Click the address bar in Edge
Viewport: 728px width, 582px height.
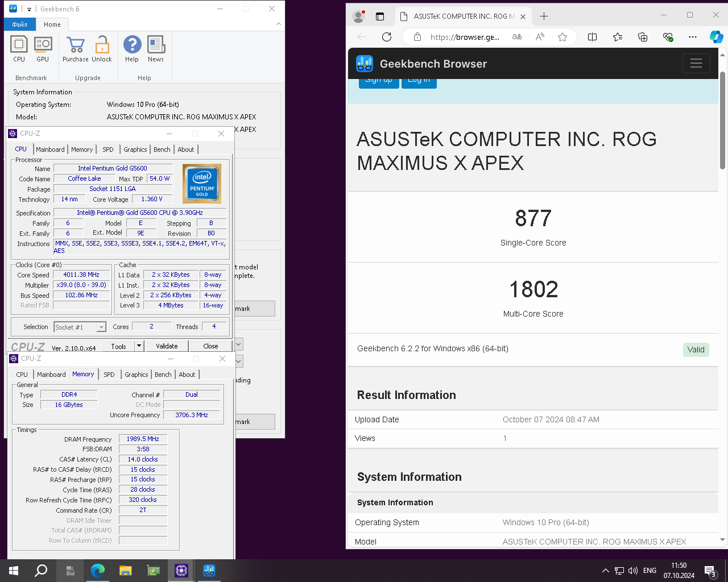465,37
